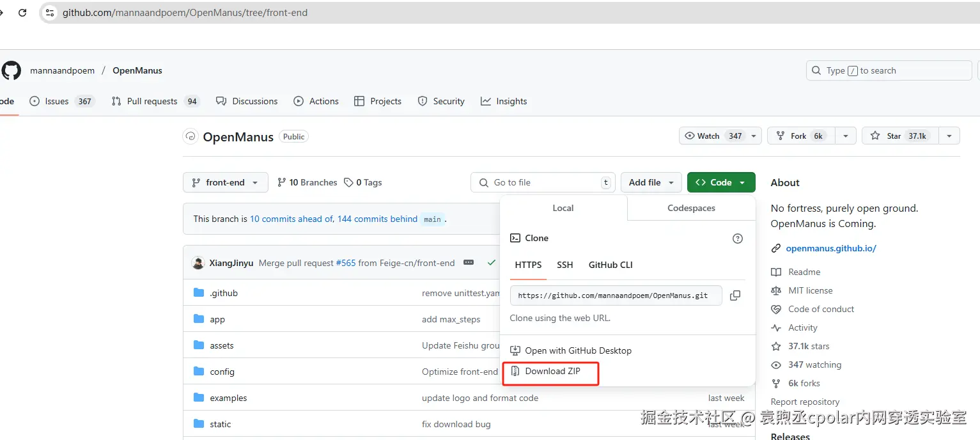Image resolution: width=980 pixels, height=440 pixels.
Task: Click Download ZIP
Action: coord(552,372)
